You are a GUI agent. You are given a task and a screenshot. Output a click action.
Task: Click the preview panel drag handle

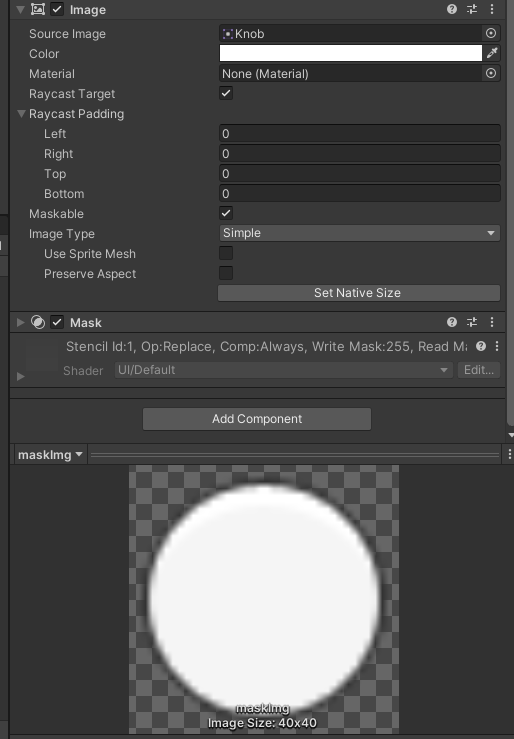pyautogui.click(x=295, y=455)
